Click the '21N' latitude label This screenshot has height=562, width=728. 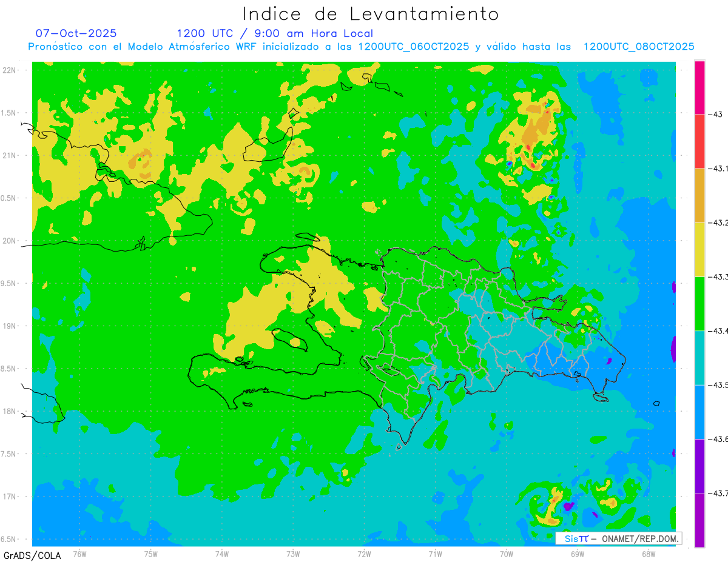[x=9, y=155]
